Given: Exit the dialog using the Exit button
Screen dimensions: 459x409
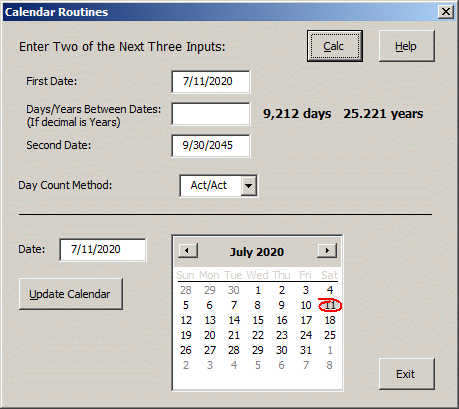Looking at the screenshot, I should 407,374.
